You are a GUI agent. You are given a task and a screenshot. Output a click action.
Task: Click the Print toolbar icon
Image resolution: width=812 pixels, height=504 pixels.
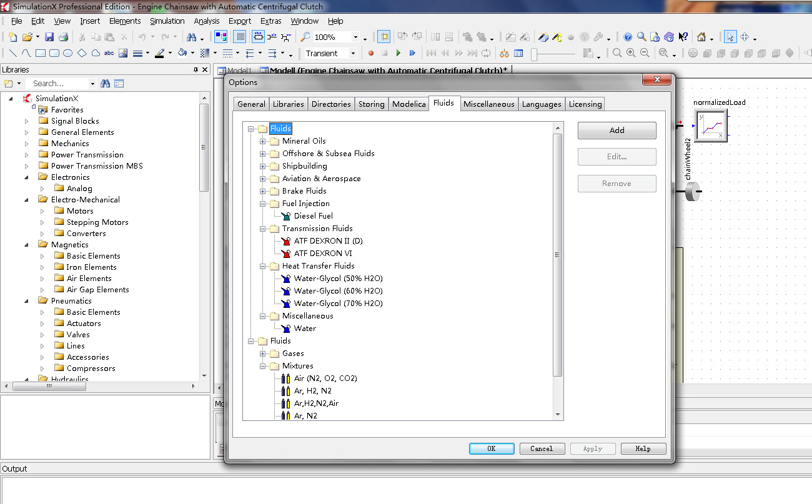click(62, 37)
